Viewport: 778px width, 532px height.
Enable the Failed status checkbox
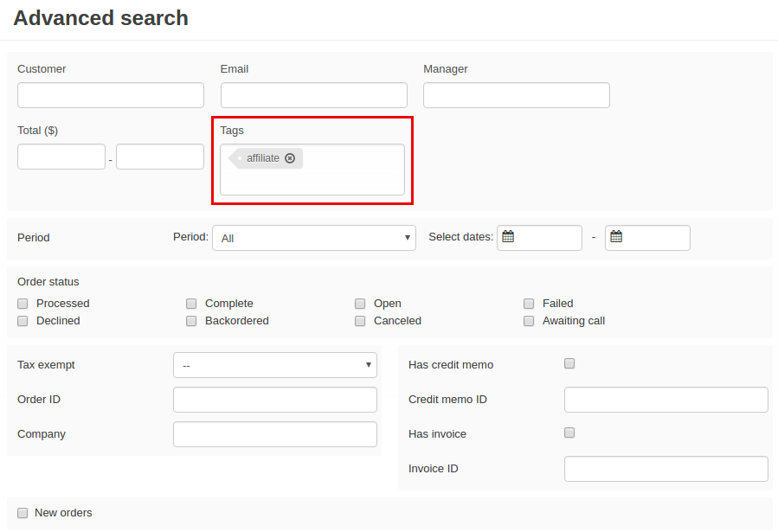pos(529,304)
